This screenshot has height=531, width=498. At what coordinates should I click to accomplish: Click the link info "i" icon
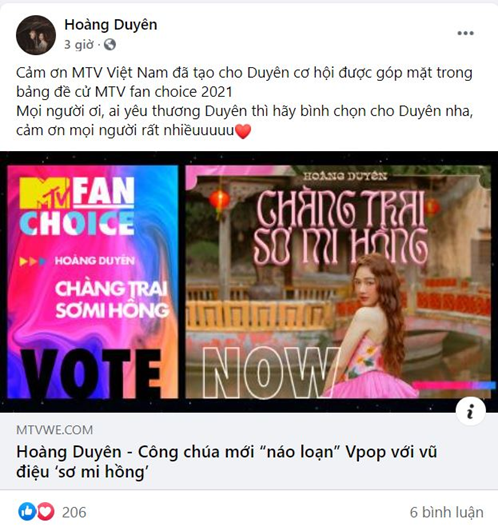click(x=471, y=410)
